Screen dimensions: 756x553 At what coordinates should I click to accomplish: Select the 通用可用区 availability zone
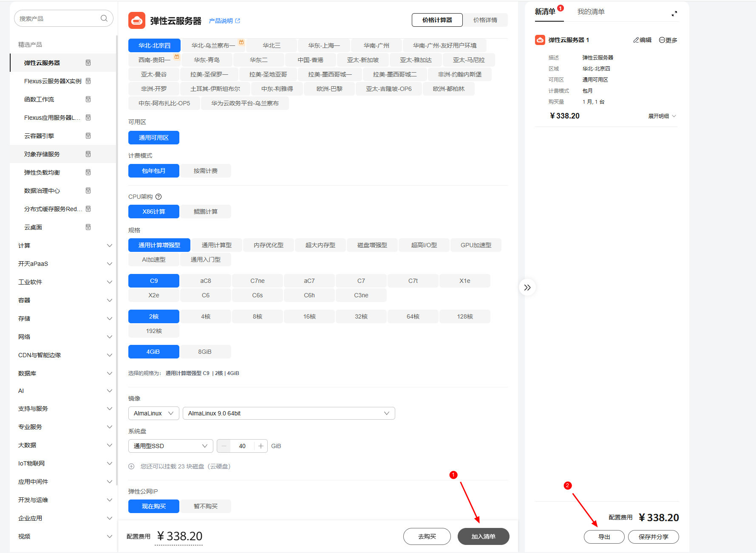click(x=154, y=138)
